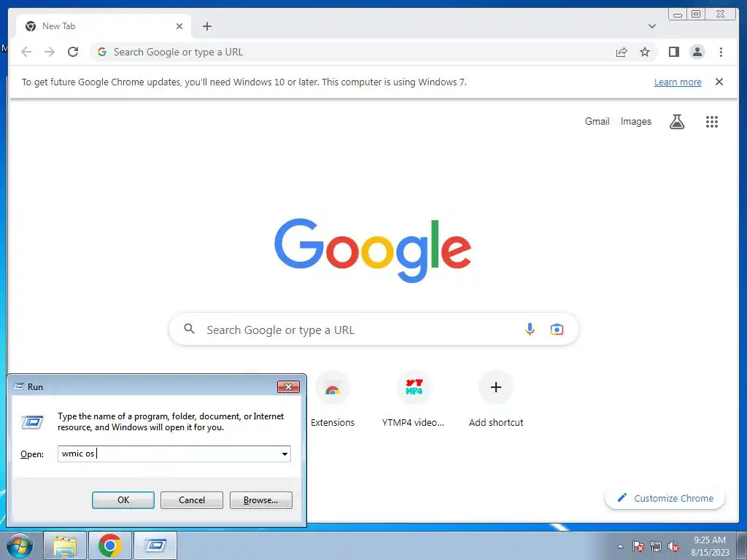Click the Google logo
The height and width of the screenshot is (560, 747).
373,250
